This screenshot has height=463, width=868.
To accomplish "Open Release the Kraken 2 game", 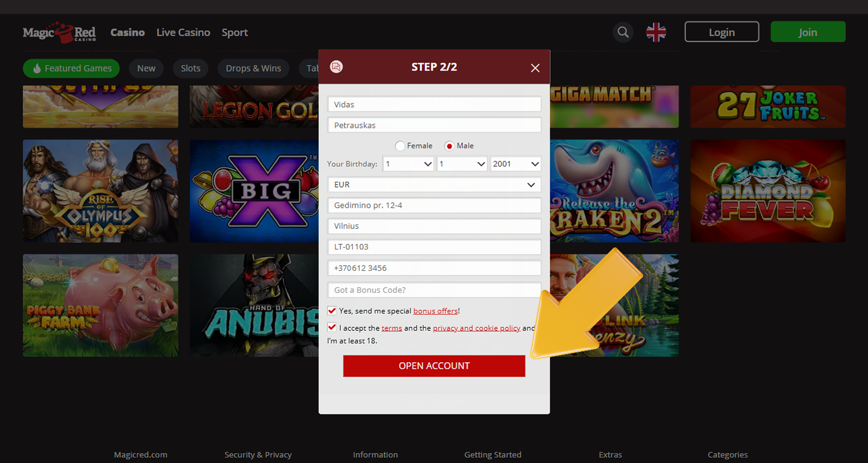I will click(x=614, y=191).
